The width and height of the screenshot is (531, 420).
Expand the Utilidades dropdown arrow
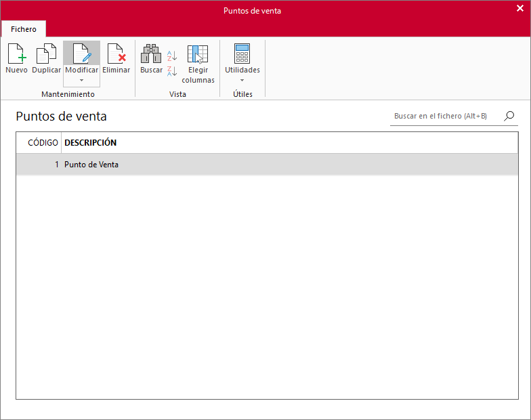(x=242, y=80)
